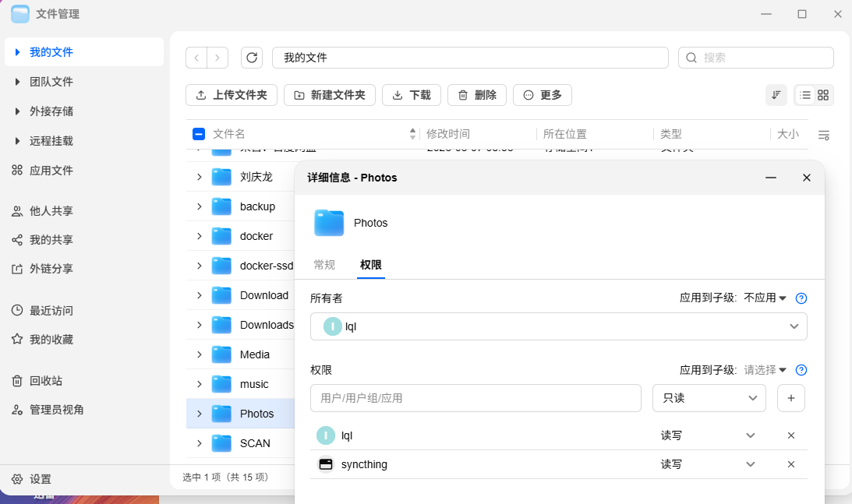
Task: Expand the Media folder row
Action: coord(200,354)
